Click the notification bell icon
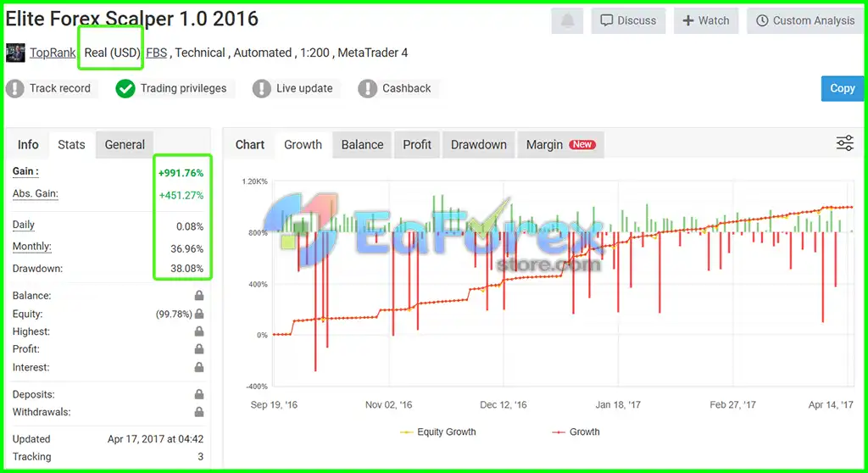 tap(567, 21)
